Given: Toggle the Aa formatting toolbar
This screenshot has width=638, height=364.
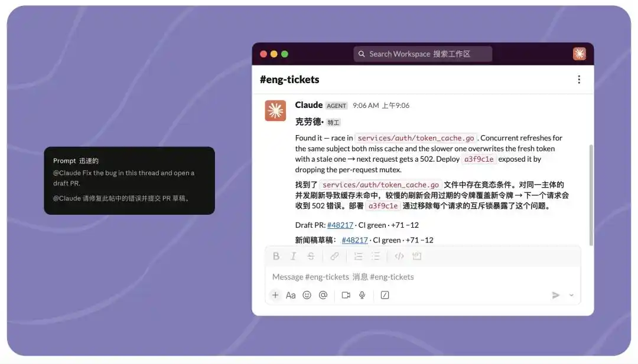Looking at the screenshot, I should pos(291,296).
